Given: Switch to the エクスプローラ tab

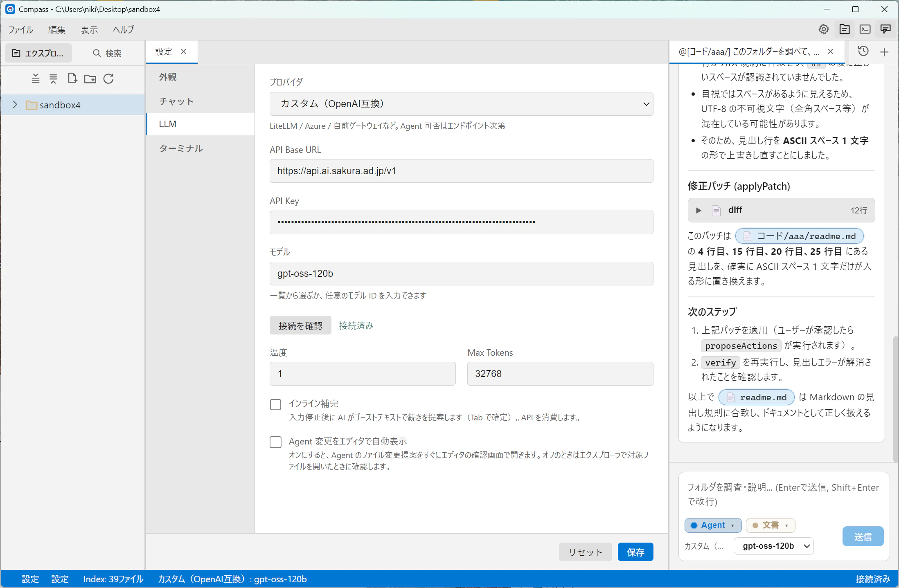Looking at the screenshot, I should pos(38,53).
